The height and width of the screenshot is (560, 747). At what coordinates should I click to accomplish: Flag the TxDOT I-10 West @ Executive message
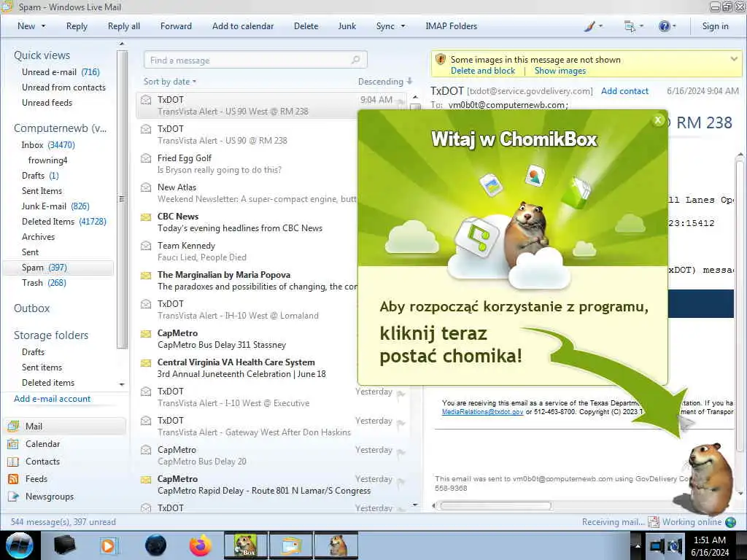click(x=401, y=393)
